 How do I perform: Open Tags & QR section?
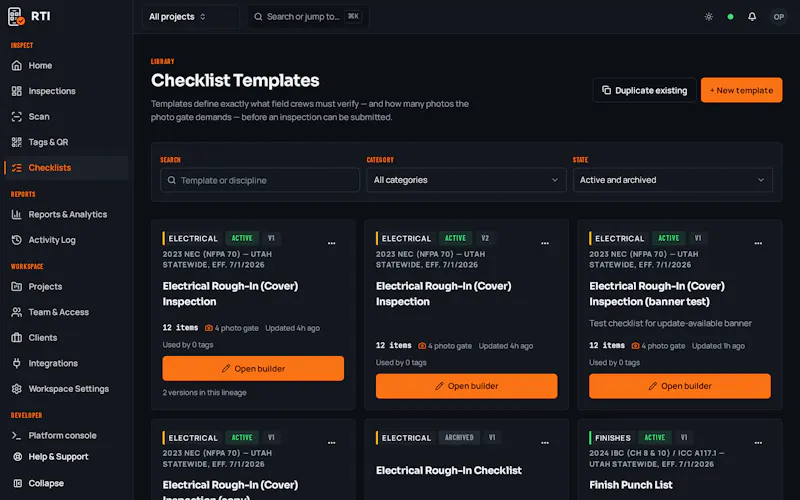(x=65, y=142)
